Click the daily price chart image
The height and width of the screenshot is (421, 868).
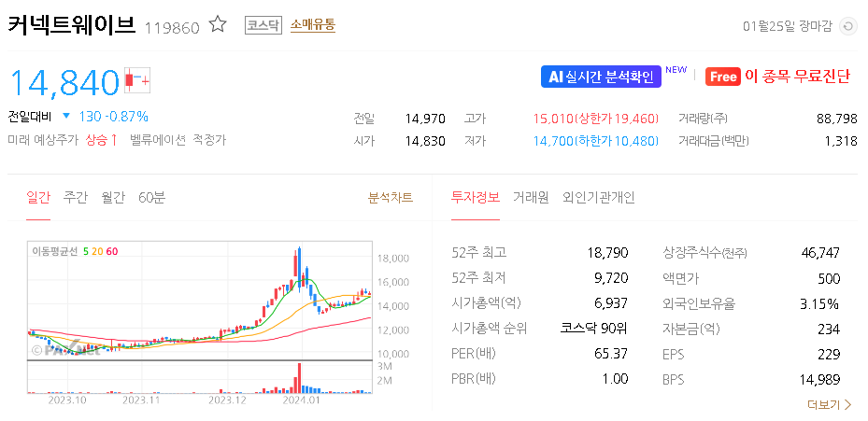pos(199,317)
